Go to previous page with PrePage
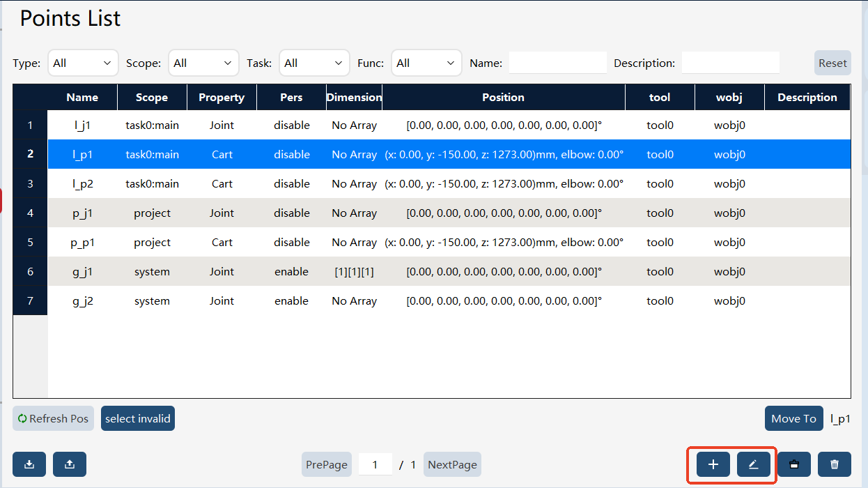 pos(327,464)
